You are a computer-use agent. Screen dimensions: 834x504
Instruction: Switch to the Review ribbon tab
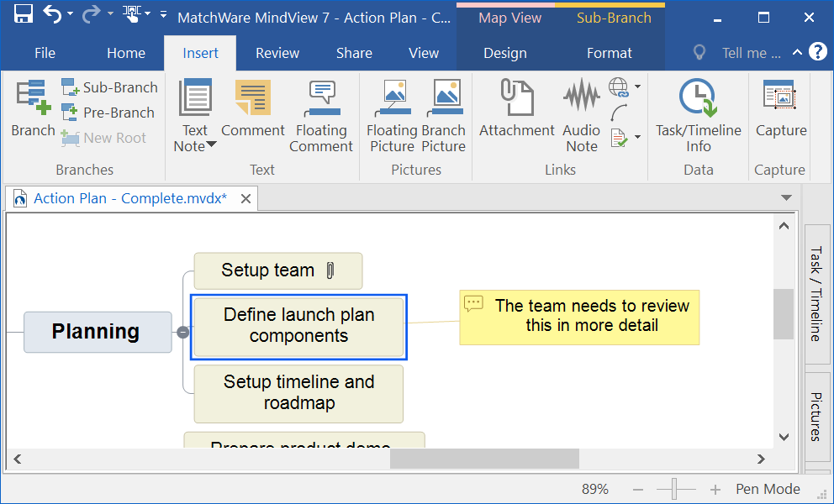pos(277,53)
